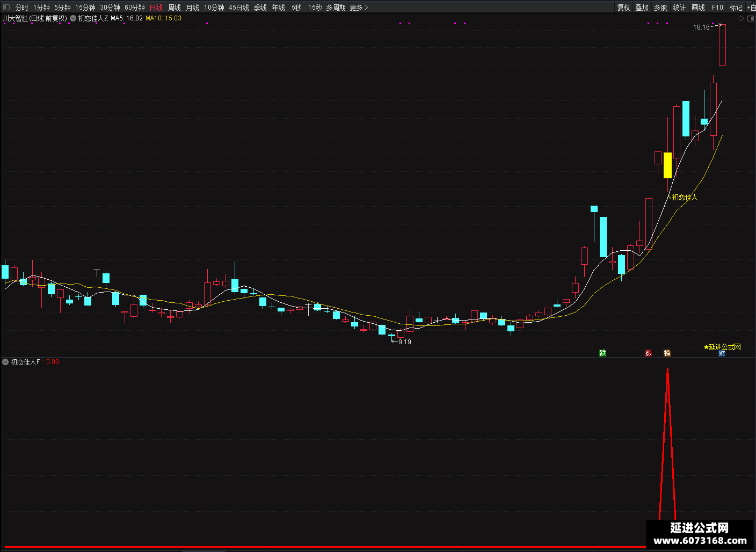
Task: Open the 画线 drawing tools
Action: click(x=698, y=8)
